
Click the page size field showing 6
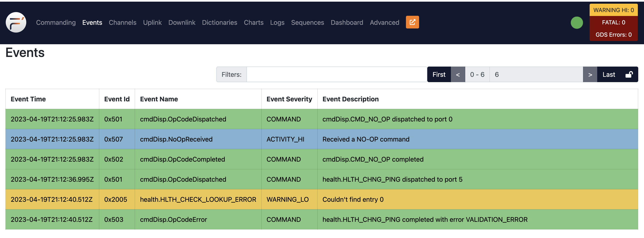click(x=536, y=75)
